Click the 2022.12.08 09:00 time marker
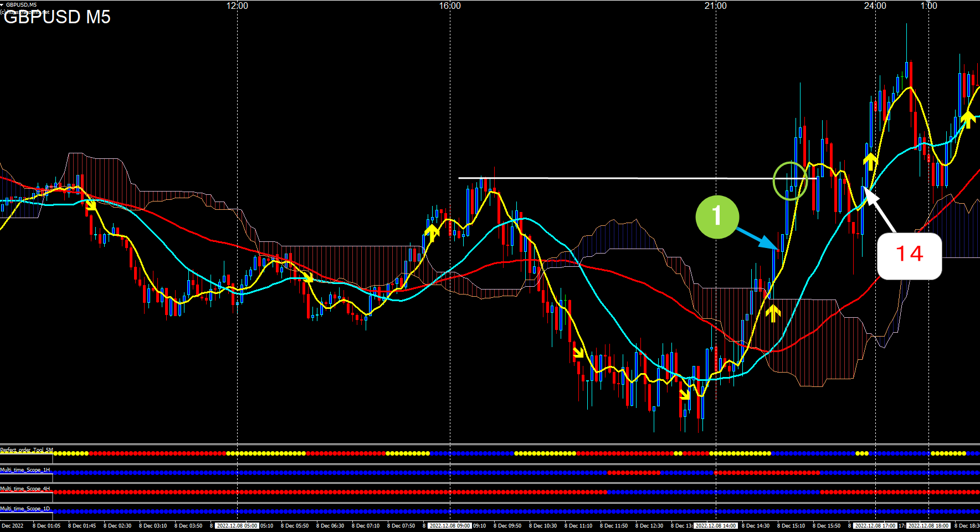 (x=450, y=526)
